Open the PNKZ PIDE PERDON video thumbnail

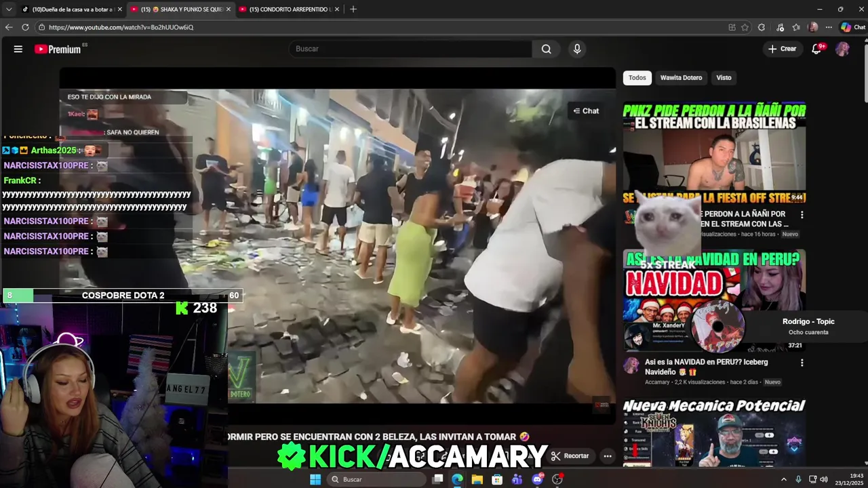tap(714, 153)
